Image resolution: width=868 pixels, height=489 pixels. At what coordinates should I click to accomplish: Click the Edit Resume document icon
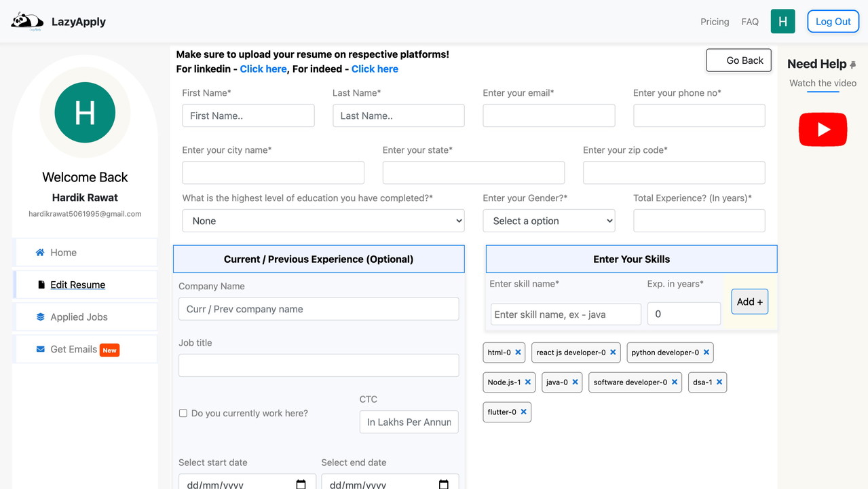click(x=42, y=285)
